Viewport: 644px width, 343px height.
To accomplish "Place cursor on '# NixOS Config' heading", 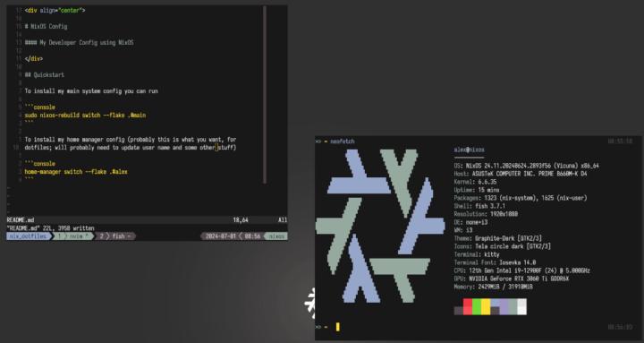I will [46, 26].
